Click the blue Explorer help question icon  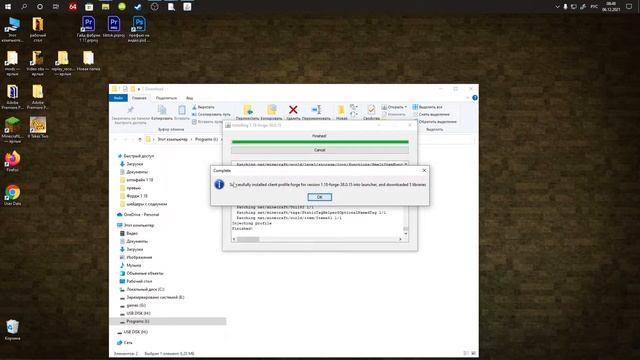[x=475, y=98]
